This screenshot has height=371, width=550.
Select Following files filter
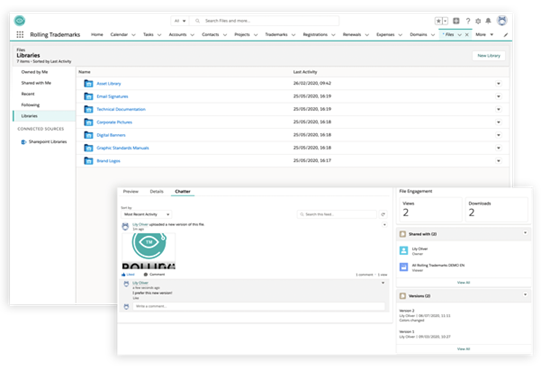(30, 105)
